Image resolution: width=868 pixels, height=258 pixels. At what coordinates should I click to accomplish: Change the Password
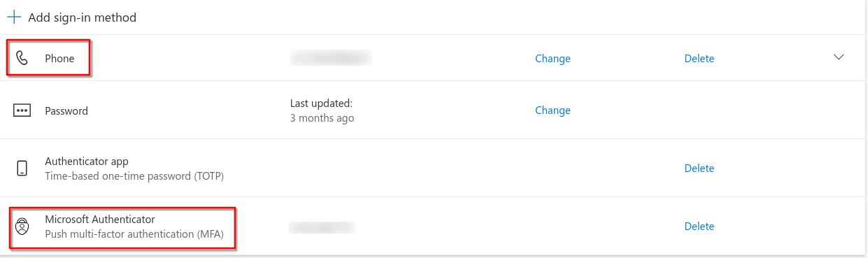coord(553,110)
